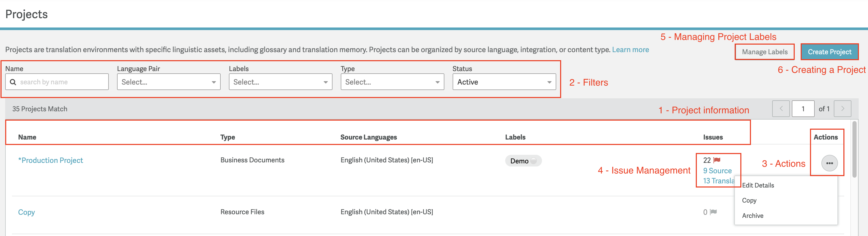Click the Name column header
868x236 pixels.
[x=27, y=137]
